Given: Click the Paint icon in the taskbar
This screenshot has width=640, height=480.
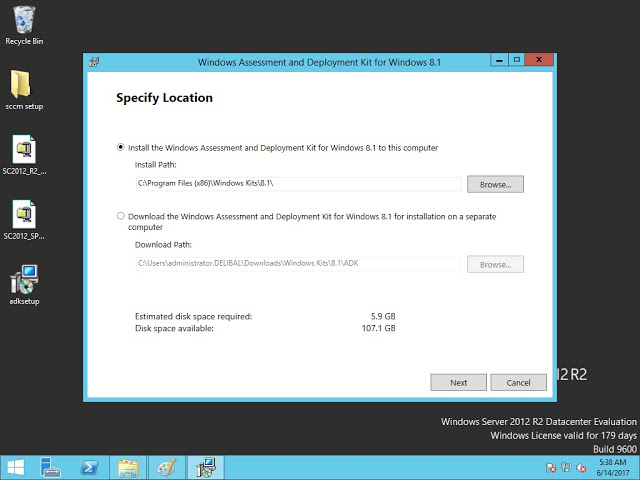Looking at the screenshot, I should click(x=166, y=467).
